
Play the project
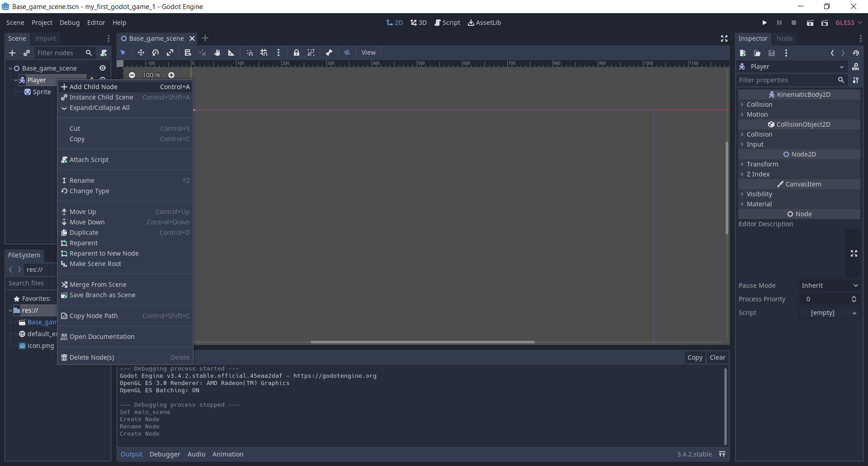764,23
